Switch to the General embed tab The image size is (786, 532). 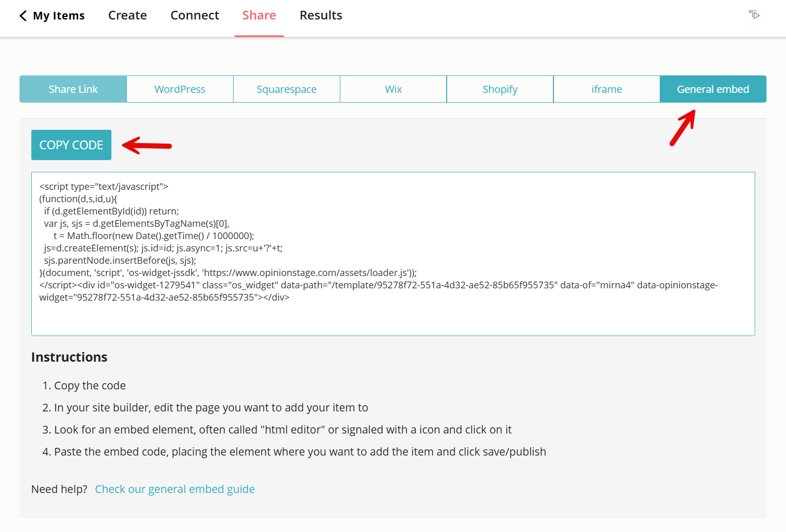pos(713,89)
